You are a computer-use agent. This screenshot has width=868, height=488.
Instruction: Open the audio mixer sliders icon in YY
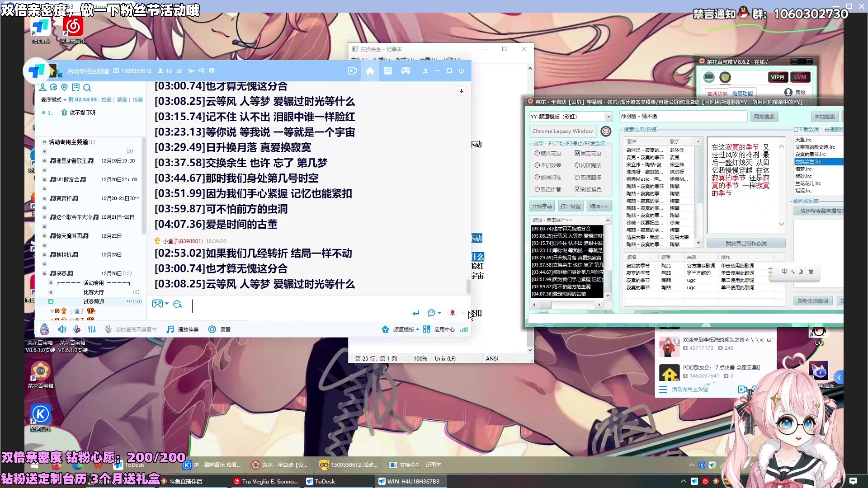92,329
